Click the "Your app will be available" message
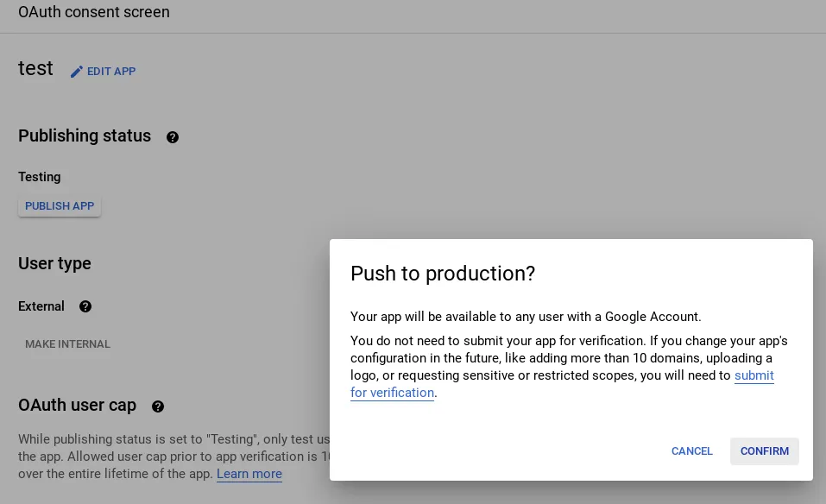 point(526,317)
